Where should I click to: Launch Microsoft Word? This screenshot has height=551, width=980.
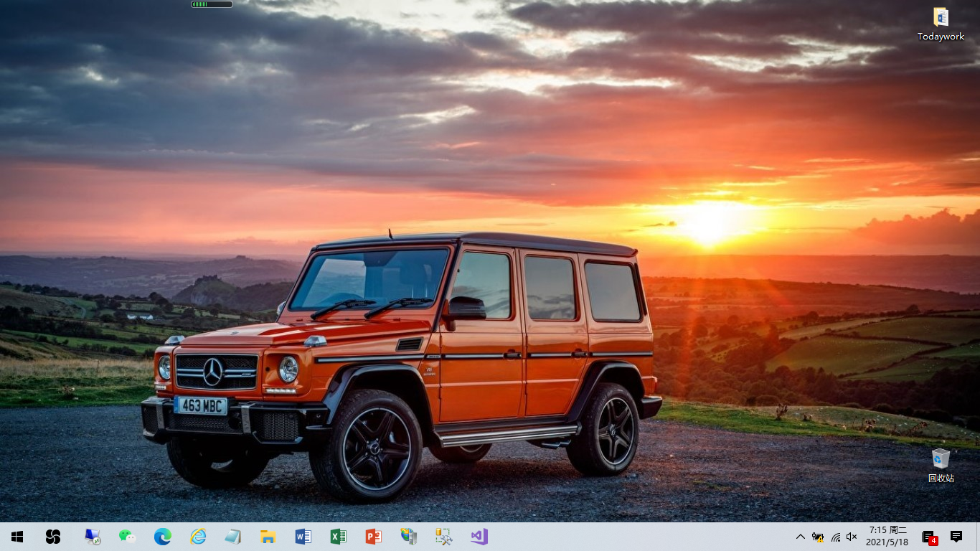(303, 537)
